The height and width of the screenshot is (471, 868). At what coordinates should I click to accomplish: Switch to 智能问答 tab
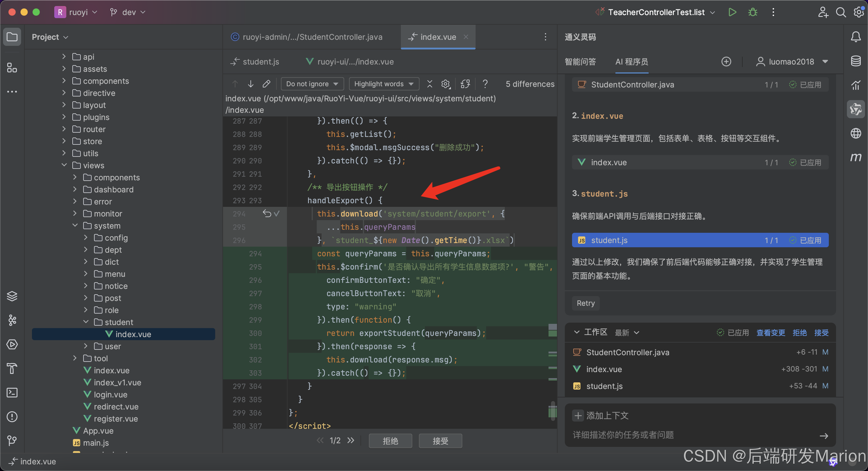coord(580,62)
